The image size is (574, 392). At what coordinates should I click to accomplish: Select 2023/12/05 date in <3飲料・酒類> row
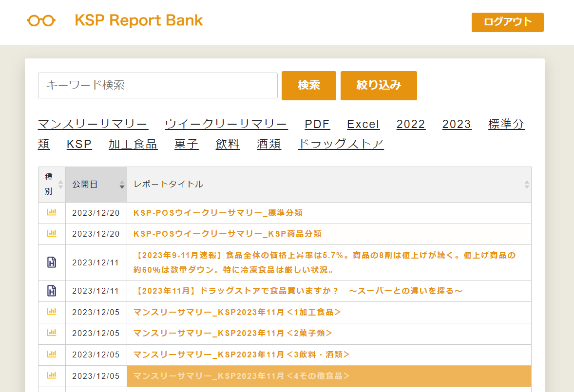96,355
